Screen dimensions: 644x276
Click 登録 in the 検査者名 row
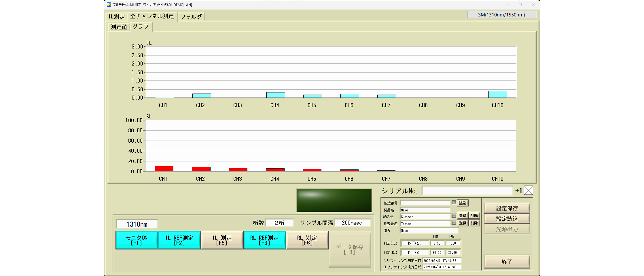(x=463, y=223)
